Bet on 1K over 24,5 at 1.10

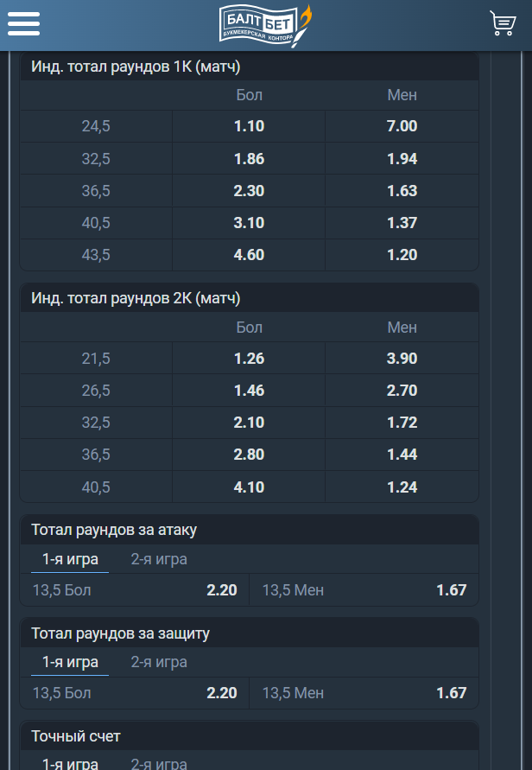(x=249, y=126)
